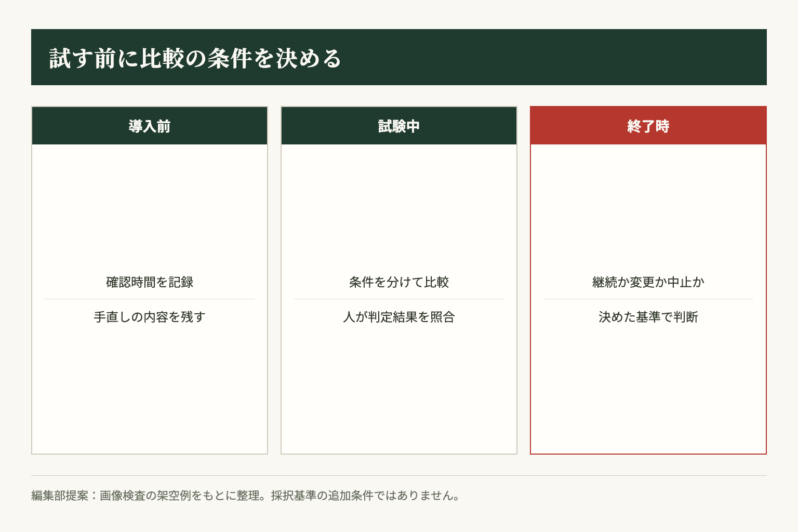Screen dimensions: 798x532
Task: Click the footnote beginning 編集部提案
Action: (246, 496)
